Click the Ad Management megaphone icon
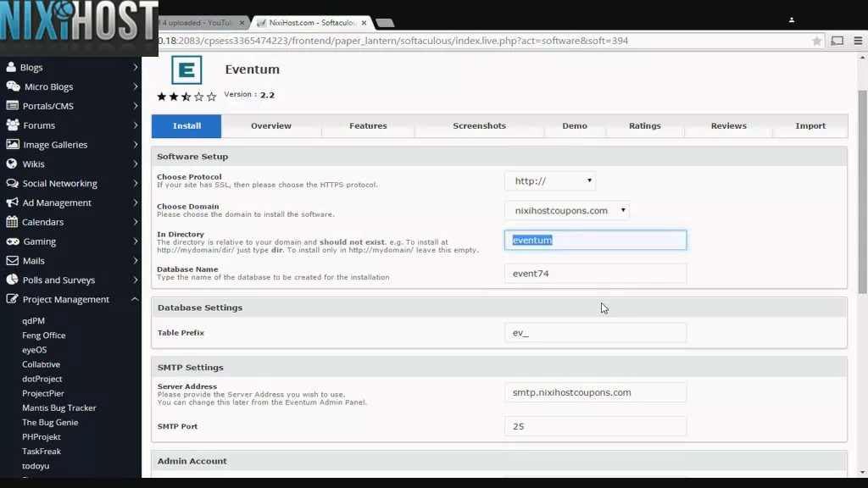The height and width of the screenshot is (488, 868). click(12, 202)
